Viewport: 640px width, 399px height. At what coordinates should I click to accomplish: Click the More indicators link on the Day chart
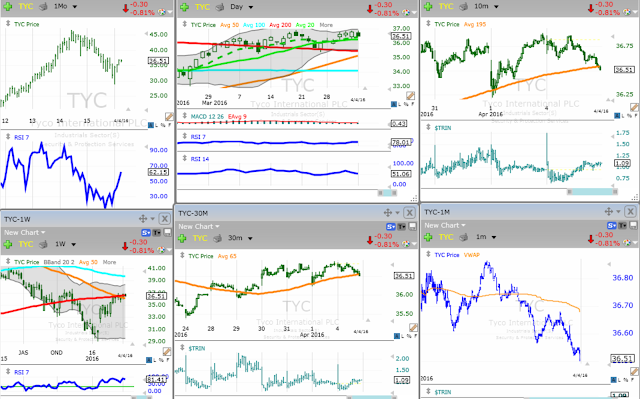coord(326,25)
